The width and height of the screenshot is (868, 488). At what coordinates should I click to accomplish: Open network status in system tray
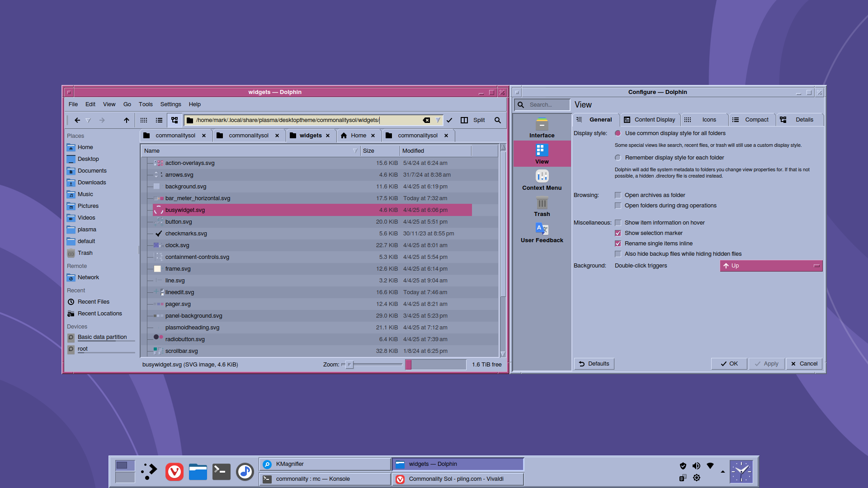(710, 466)
